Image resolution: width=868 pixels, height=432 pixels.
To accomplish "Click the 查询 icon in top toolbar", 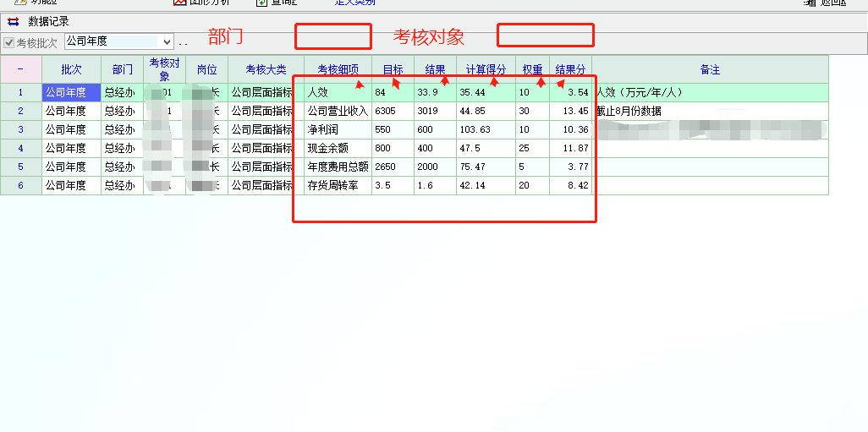I will (x=261, y=3).
